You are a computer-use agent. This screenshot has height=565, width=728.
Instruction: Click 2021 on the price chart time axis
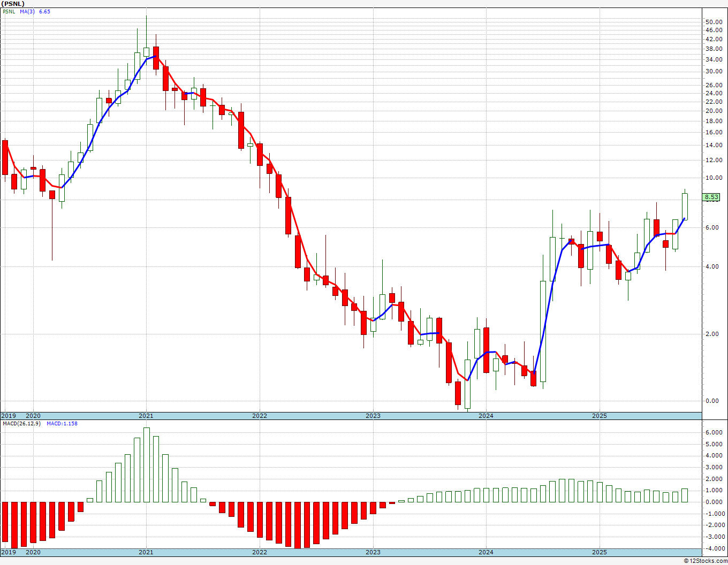click(146, 416)
